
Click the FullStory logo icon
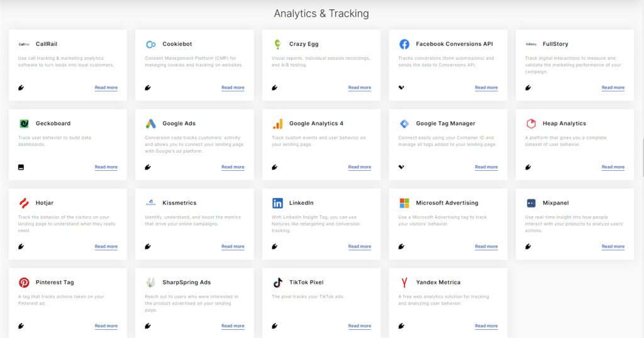(531, 44)
